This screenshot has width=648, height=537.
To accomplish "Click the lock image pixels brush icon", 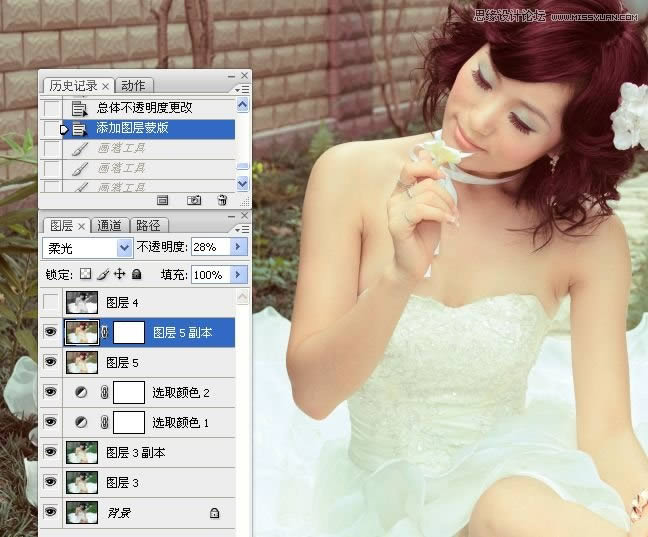I will (102, 274).
